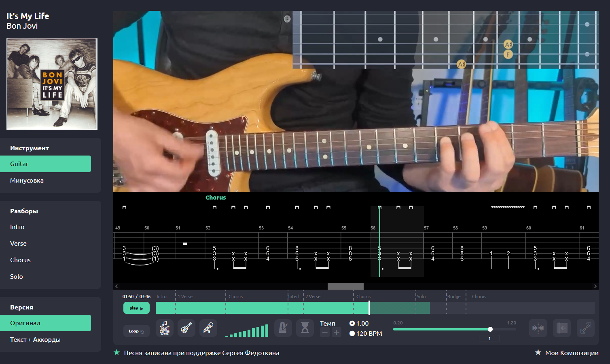Click the green star before the supporter note
610x364 pixels.
coord(117,353)
